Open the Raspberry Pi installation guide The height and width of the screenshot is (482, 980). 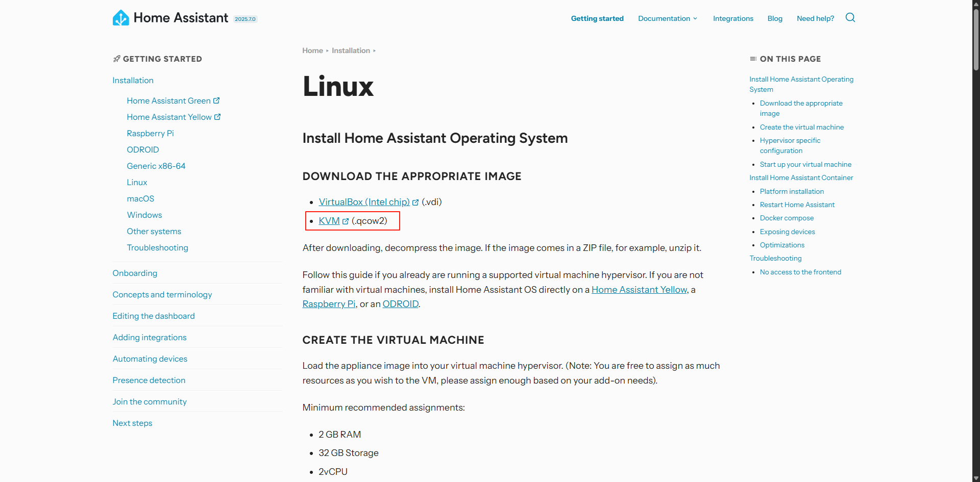pyautogui.click(x=150, y=133)
